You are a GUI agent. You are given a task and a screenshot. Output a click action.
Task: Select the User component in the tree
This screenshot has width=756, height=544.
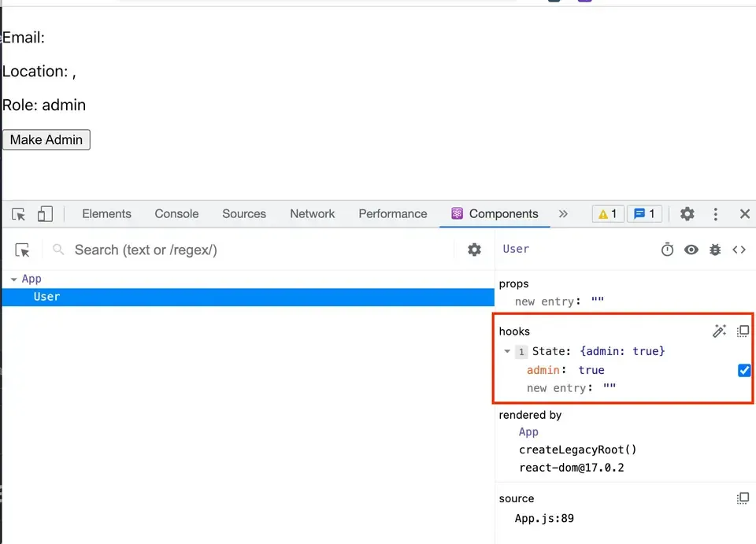46,297
